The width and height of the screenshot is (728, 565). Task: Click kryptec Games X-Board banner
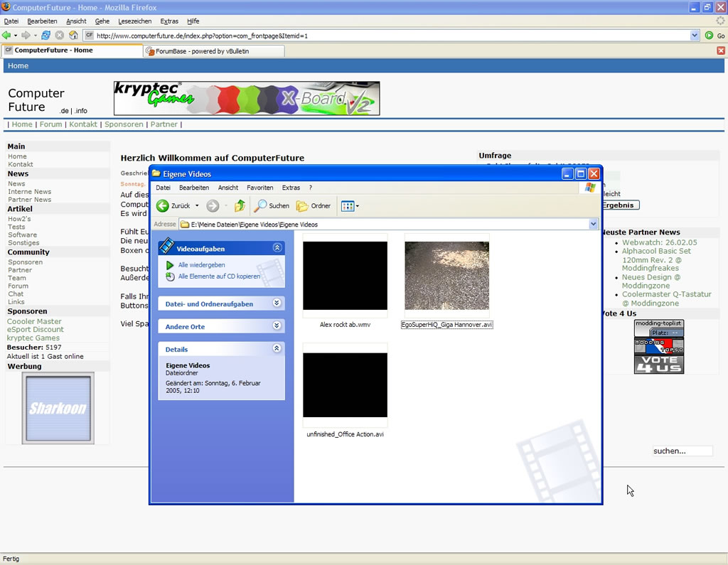click(247, 98)
